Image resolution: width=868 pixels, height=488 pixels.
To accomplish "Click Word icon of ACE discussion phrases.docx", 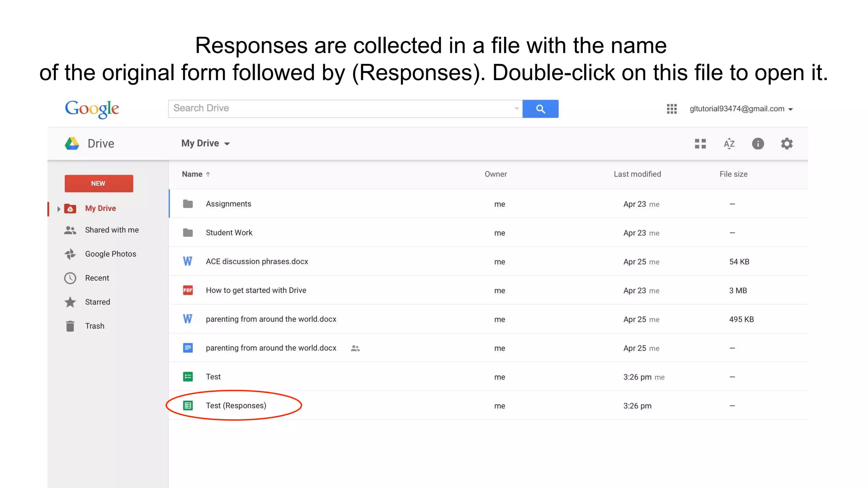I will point(187,261).
